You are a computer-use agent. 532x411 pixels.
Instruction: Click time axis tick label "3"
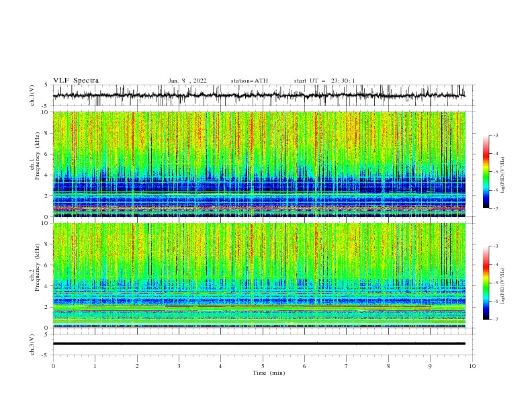click(179, 366)
